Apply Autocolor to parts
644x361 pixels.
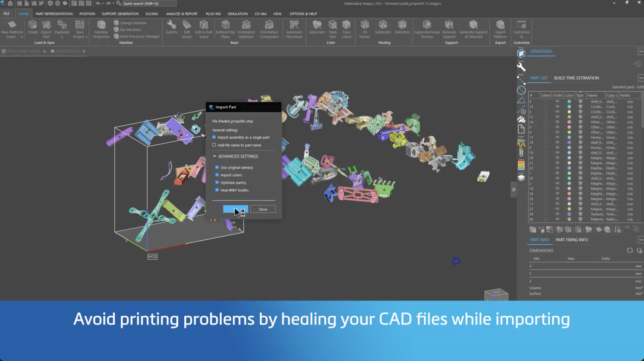tap(317, 27)
